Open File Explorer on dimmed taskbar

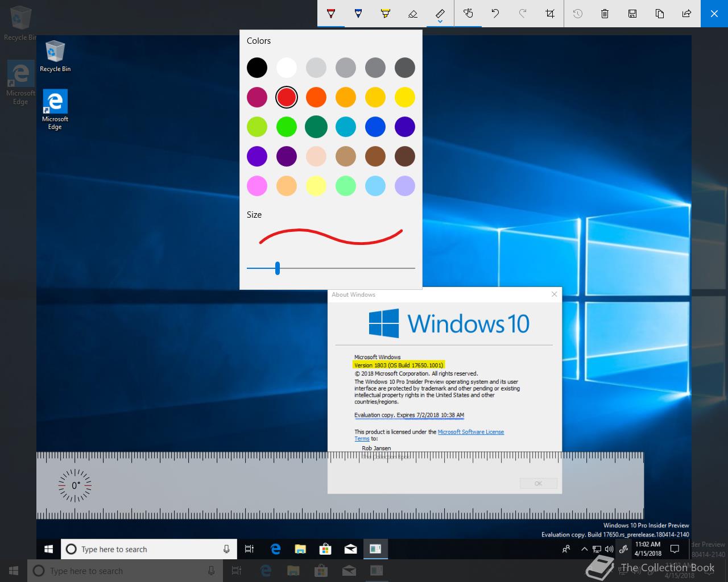click(x=293, y=571)
